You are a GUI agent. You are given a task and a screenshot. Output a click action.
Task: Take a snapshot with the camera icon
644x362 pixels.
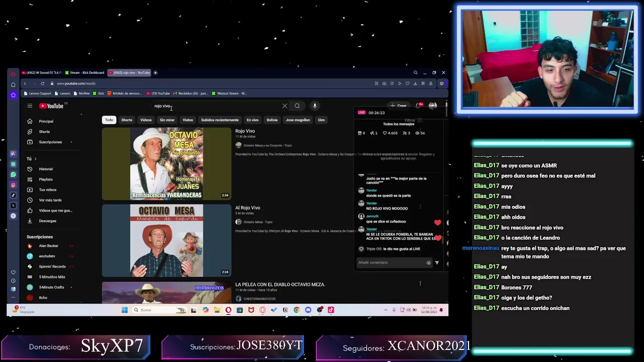384,83
